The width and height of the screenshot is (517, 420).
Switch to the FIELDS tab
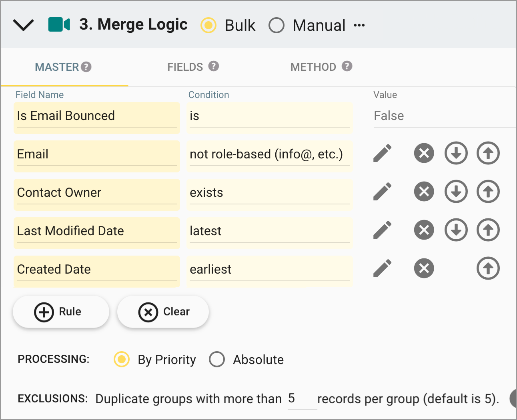coord(184,67)
